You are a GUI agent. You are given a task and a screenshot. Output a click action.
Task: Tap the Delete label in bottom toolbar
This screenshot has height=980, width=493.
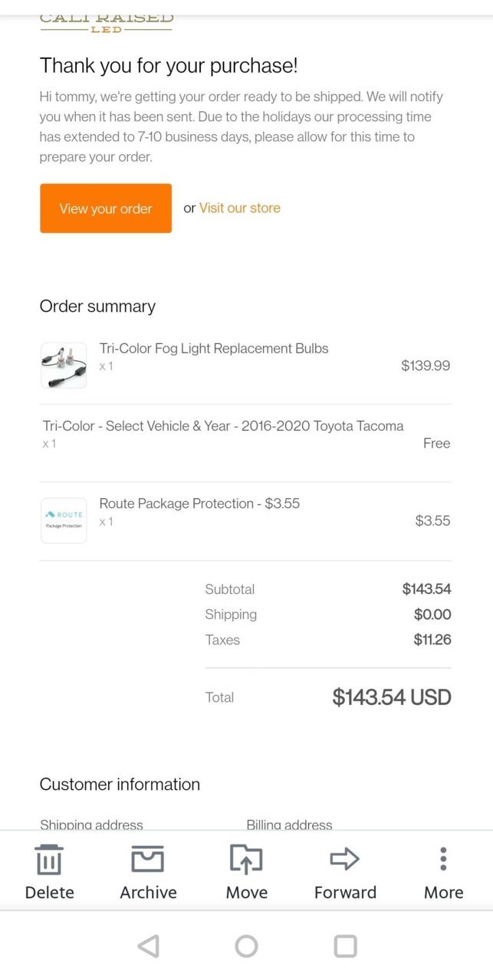pos(49,893)
